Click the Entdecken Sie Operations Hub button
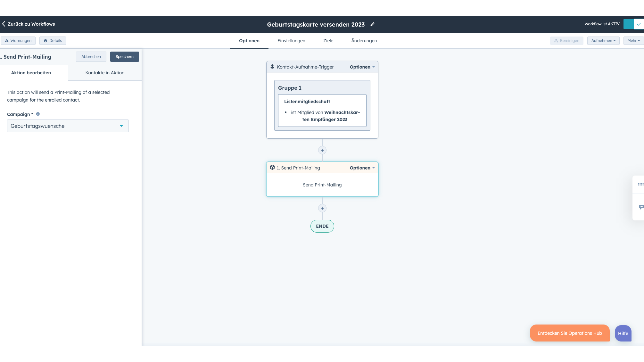644x362 pixels. coord(570,333)
